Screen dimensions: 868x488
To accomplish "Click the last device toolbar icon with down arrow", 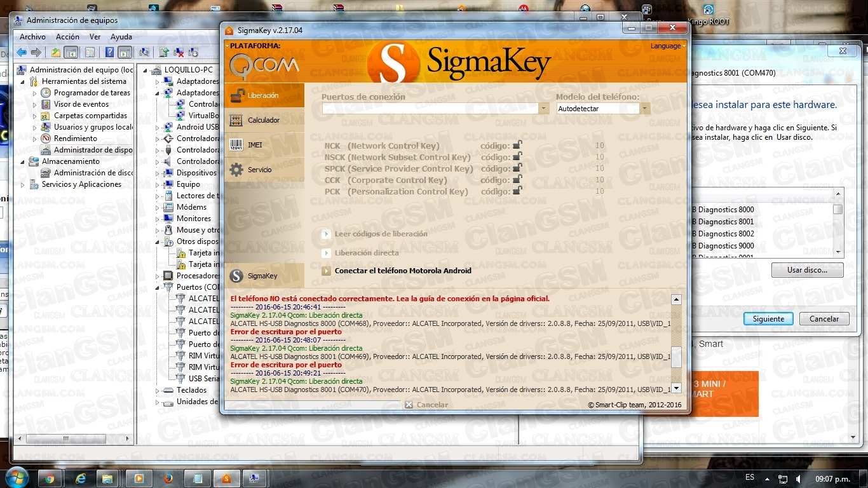I will coord(193,52).
